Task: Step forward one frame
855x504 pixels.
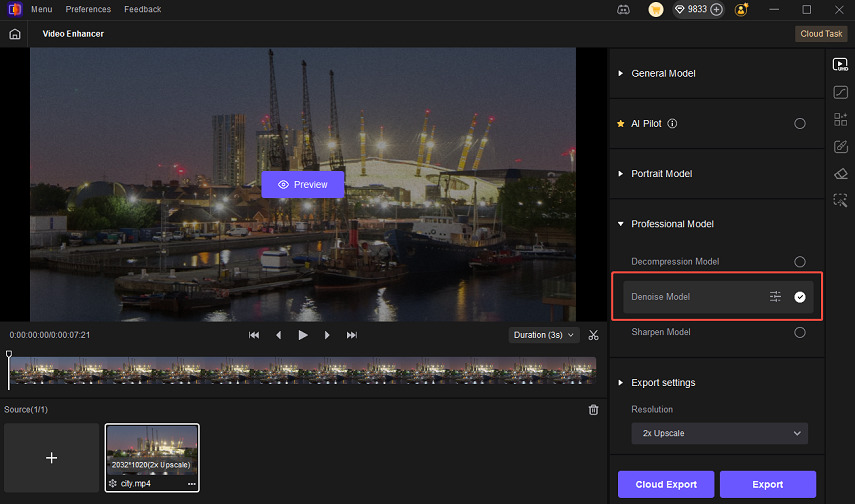Action: 327,335
